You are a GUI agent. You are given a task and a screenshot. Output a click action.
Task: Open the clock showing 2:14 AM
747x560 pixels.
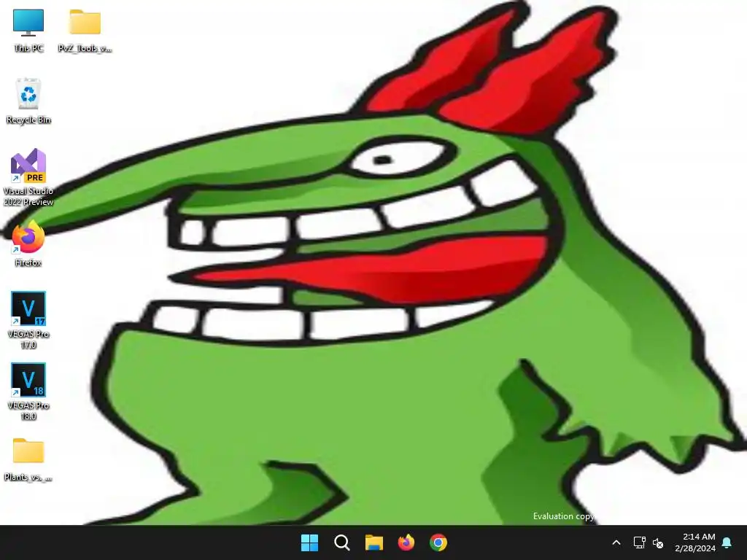click(x=695, y=542)
